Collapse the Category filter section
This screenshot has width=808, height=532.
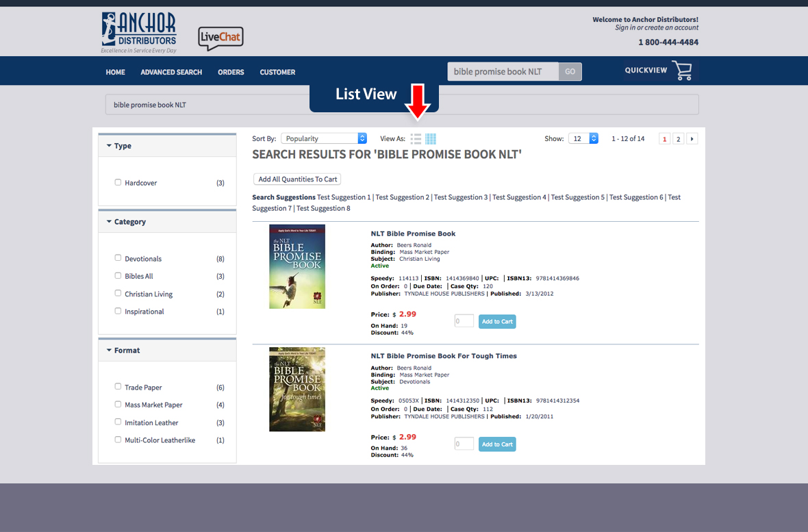coord(167,222)
